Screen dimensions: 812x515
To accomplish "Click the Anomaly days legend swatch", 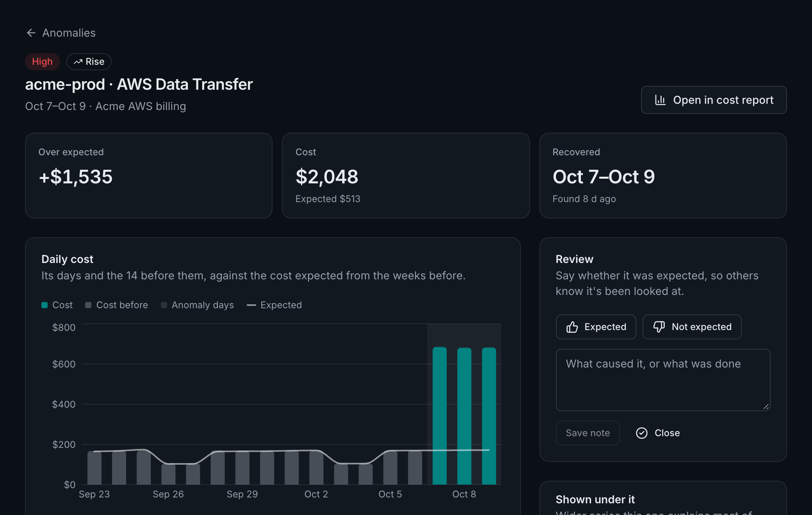I will tap(164, 305).
